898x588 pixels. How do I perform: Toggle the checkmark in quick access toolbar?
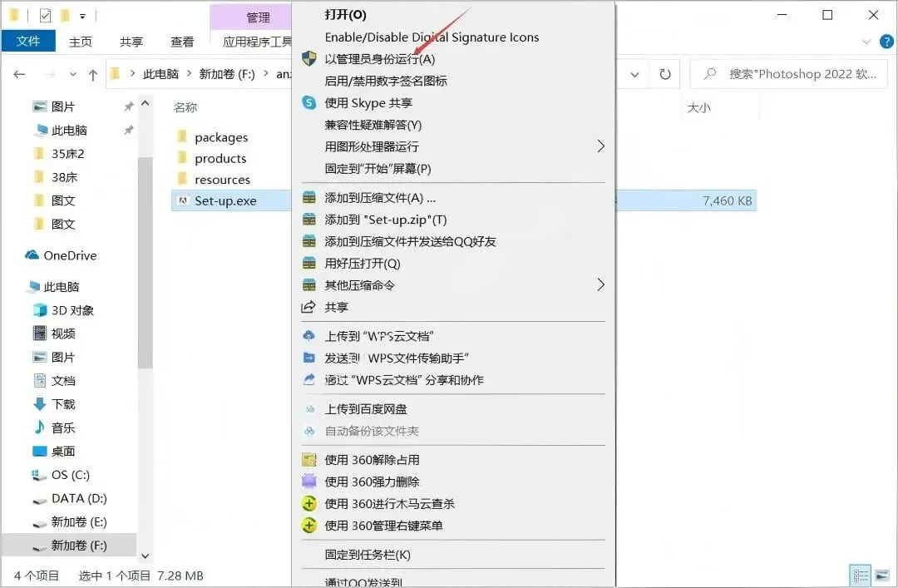click(x=45, y=16)
